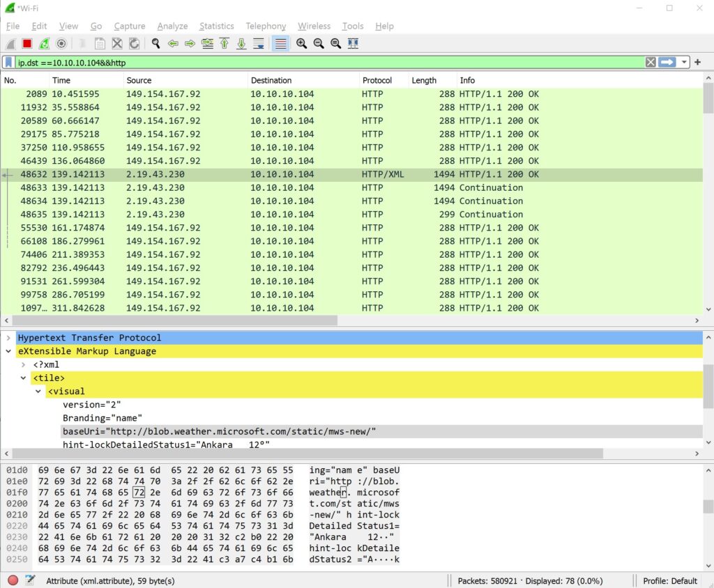
Task: Click Go to specified packet icon
Action: (x=207, y=44)
